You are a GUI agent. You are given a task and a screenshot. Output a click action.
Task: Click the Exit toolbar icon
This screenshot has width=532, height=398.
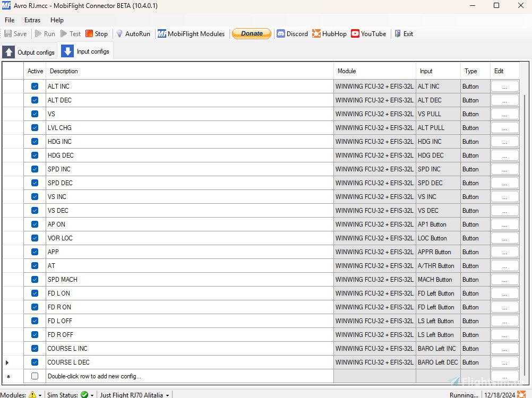(398, 34)
